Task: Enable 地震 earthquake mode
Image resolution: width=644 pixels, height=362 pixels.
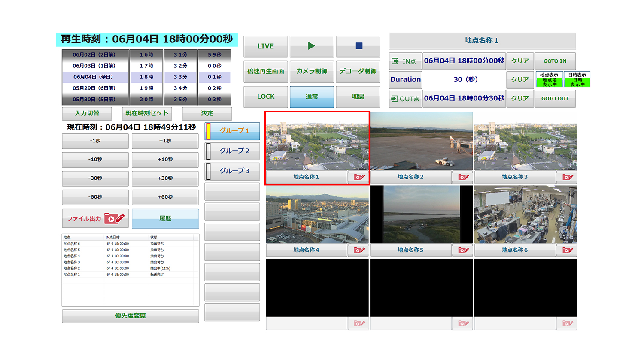Action: pos(358,97)
